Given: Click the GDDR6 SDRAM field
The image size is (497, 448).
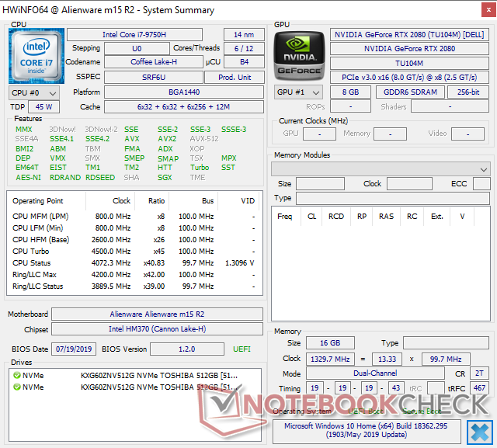Looking at the screenshot, I should [410, 92].
